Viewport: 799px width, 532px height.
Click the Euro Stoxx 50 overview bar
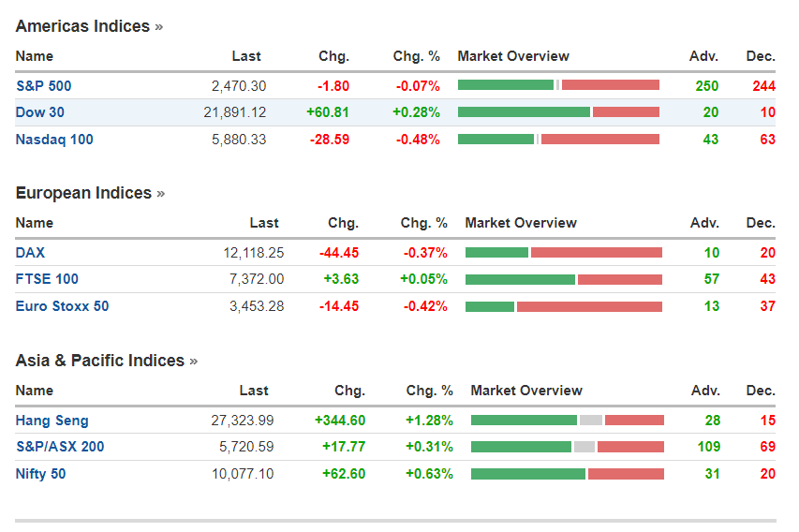[563, 306]
